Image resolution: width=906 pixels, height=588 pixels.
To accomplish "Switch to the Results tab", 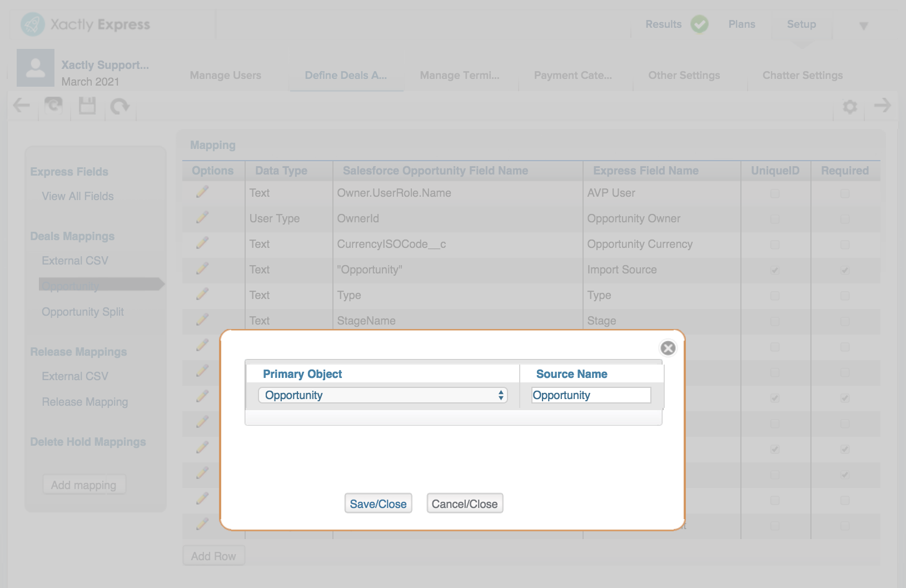I will click(x=663, y=24).
